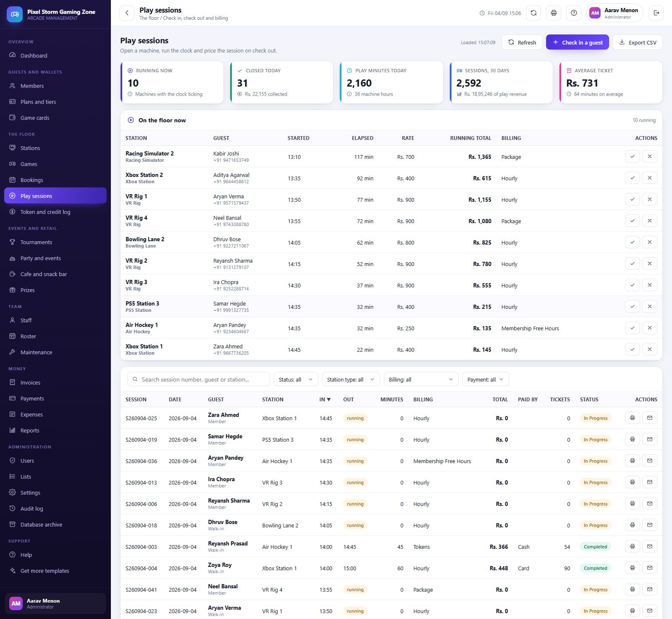Open the help question-mark icon

[x=574, y=13]
